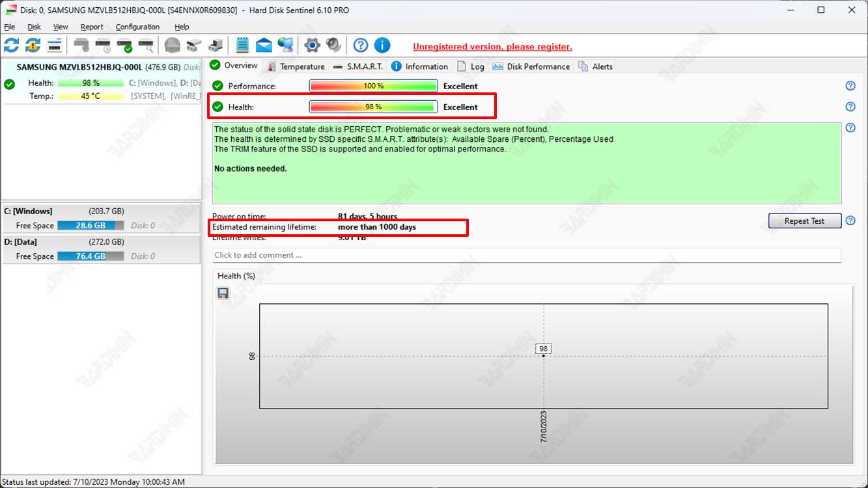Viewport: 868px width, 488px height.
Task: Click the C: Free Space 28.6 GB bar
Action: (x=91, y=225)
